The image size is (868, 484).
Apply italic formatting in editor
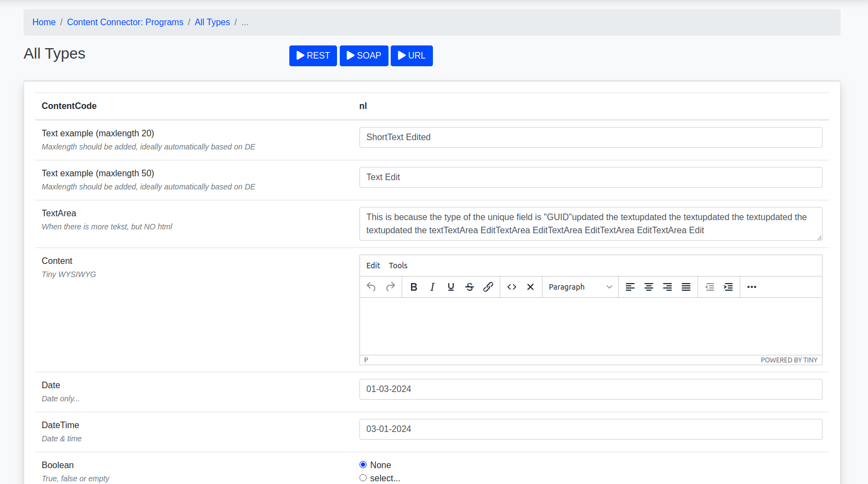pos(432,287)
